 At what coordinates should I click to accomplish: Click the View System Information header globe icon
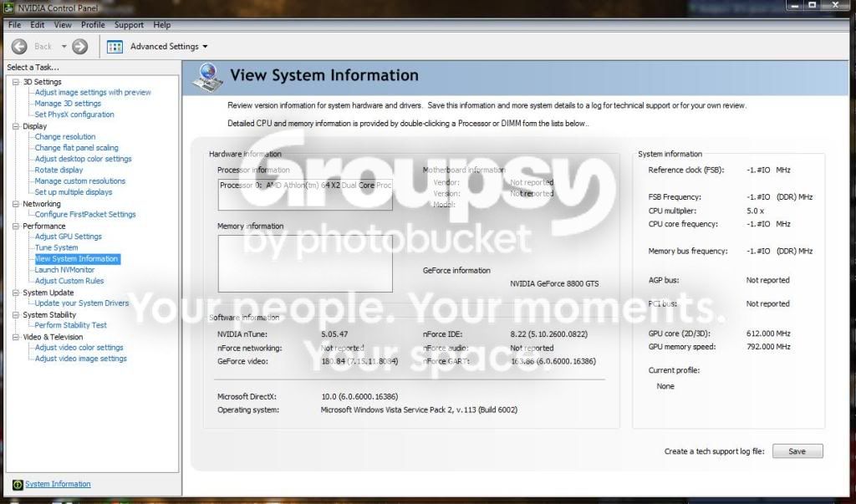click(208, 78)
